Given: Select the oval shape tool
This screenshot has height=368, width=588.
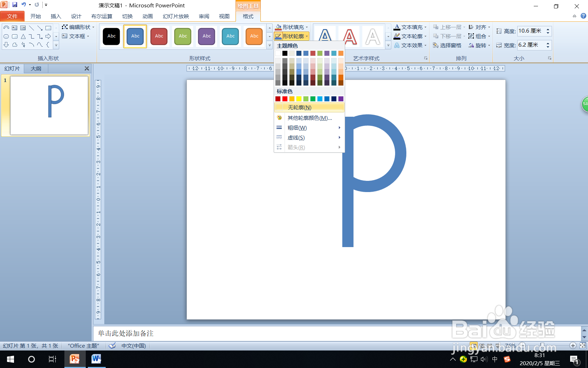Looking at the screenshot, I should tap(6, 36).
